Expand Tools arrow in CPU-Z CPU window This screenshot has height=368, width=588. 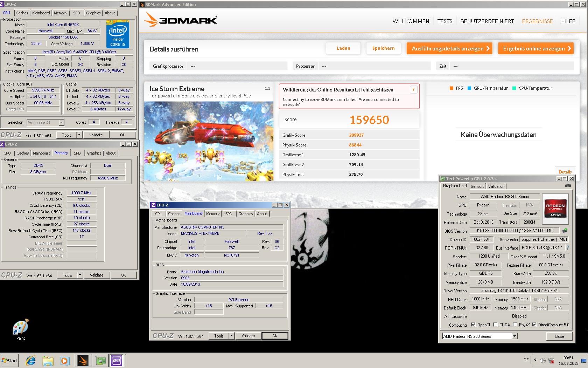[79, 135]
